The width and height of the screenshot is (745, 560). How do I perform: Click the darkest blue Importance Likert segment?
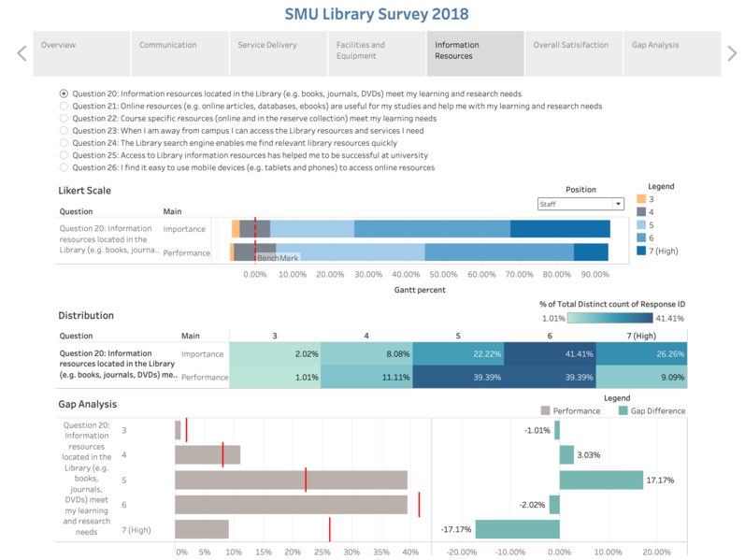click(560, 229)
